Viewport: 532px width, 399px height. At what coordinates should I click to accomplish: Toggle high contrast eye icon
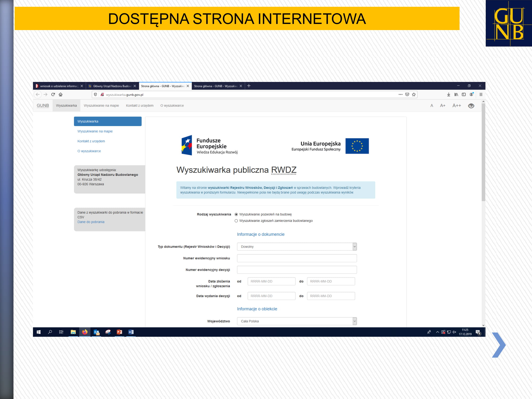coord(471,106)
